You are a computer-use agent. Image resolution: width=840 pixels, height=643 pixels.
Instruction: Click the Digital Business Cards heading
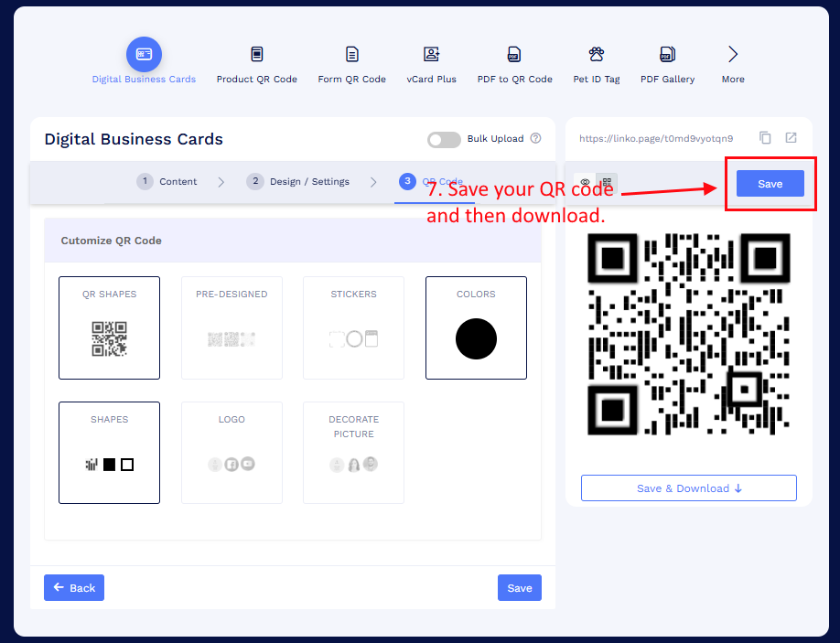[134, 139]
